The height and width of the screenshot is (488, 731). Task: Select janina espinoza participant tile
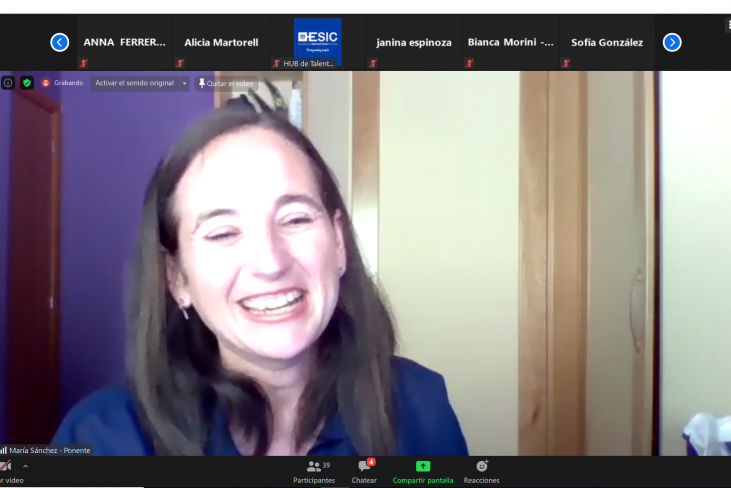(414, 43)
